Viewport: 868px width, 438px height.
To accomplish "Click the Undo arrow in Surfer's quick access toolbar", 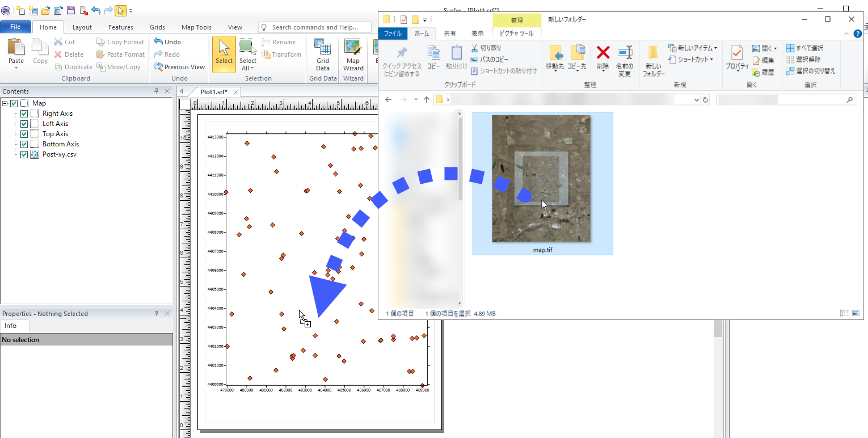I will [x=95, y=10].
